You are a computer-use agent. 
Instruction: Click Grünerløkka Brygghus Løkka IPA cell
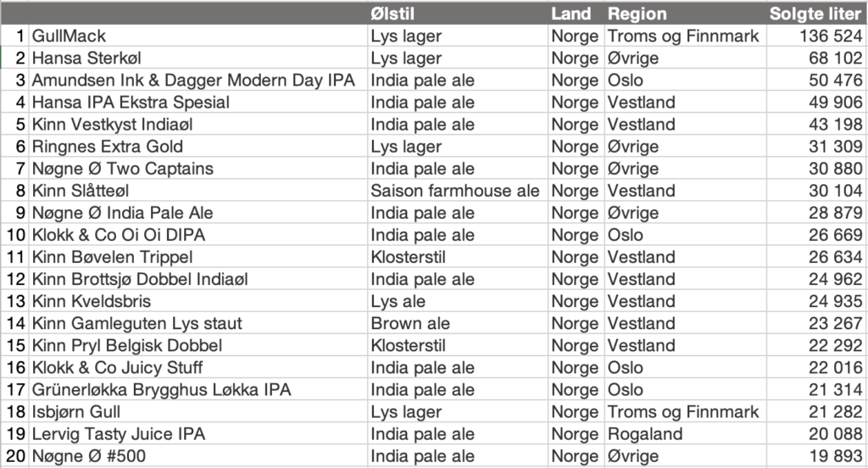point(161,390)
